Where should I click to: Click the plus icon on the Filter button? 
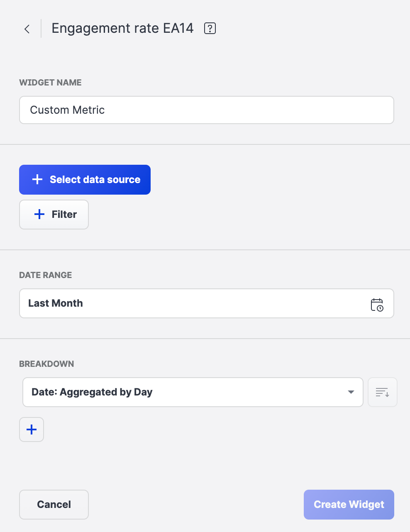point(39,214)
